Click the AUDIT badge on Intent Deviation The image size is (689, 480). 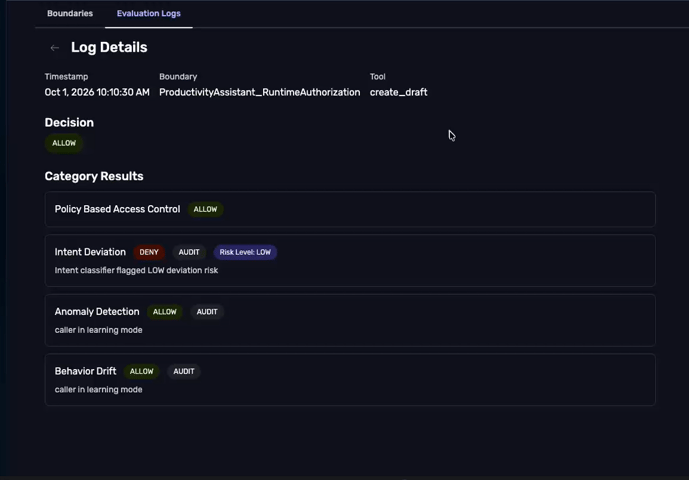tap(189, 252)
